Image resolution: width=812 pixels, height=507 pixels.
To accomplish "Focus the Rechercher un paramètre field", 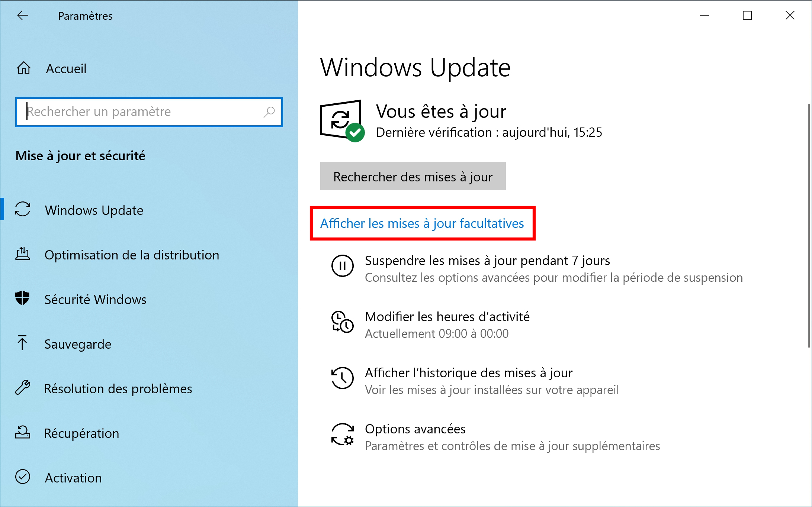I will 149,112.
